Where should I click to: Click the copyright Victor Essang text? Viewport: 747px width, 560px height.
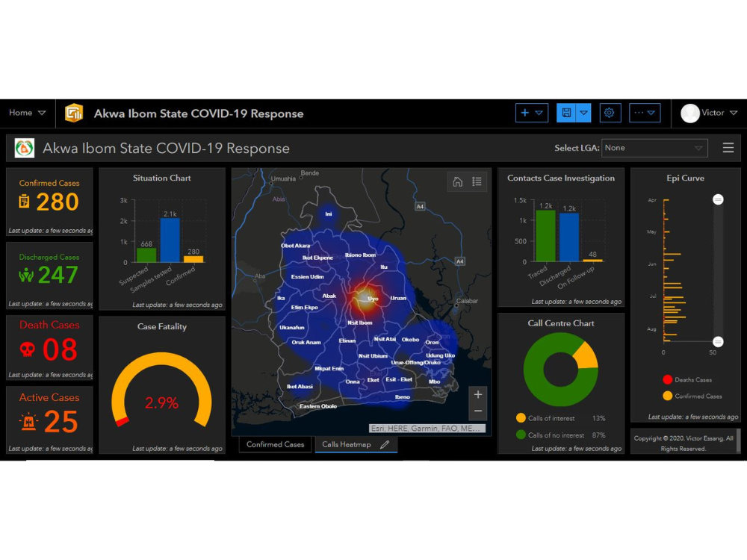(684, 444)
